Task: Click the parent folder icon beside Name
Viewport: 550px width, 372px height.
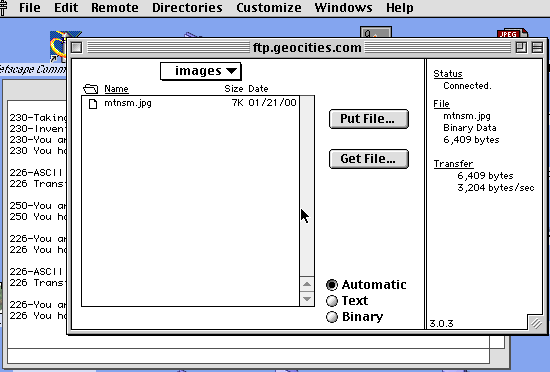Action: 90,89
